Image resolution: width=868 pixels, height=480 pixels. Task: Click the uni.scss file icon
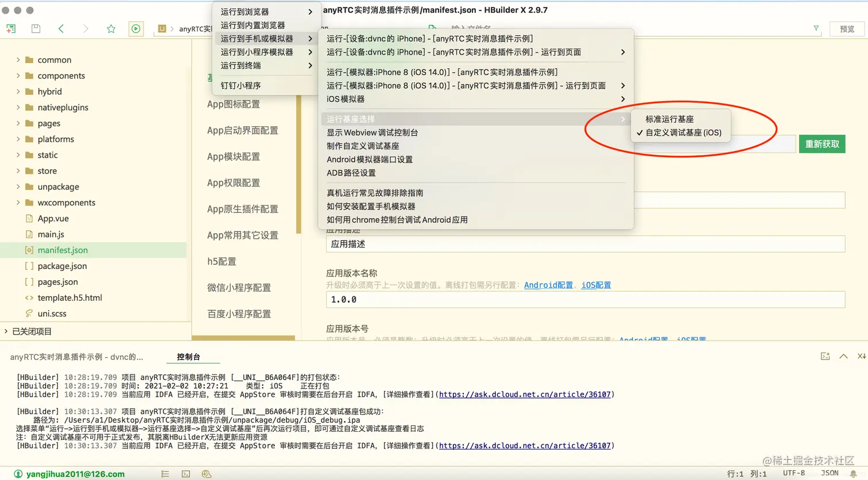pyautogui.click(x=29, y=313)
